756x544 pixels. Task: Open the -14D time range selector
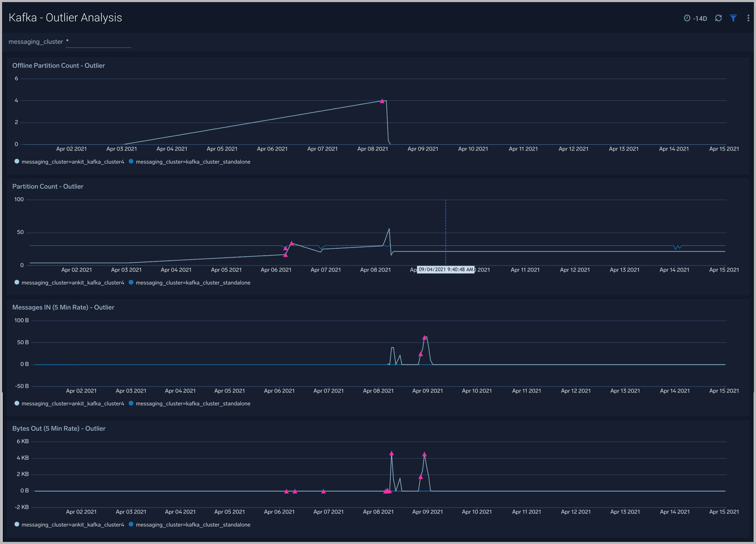pos(700,19)
